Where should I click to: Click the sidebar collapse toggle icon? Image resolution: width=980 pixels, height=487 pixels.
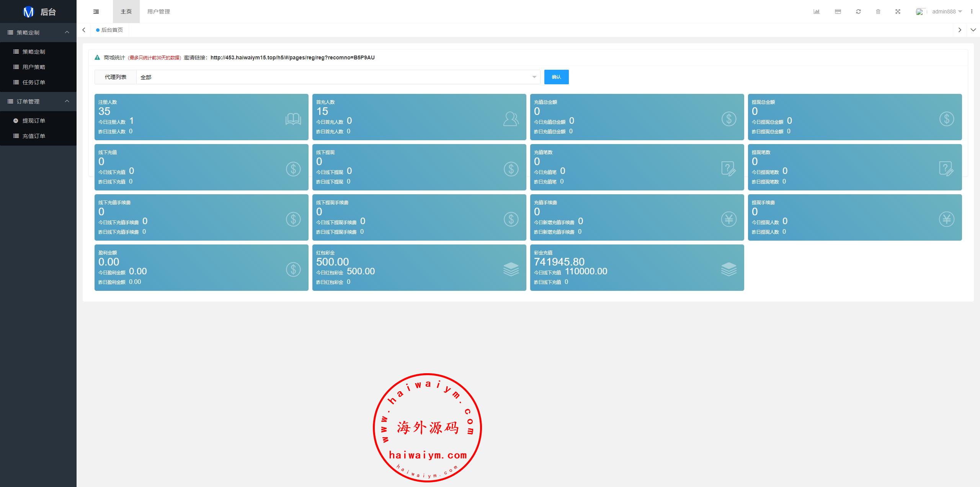[96, 11]
